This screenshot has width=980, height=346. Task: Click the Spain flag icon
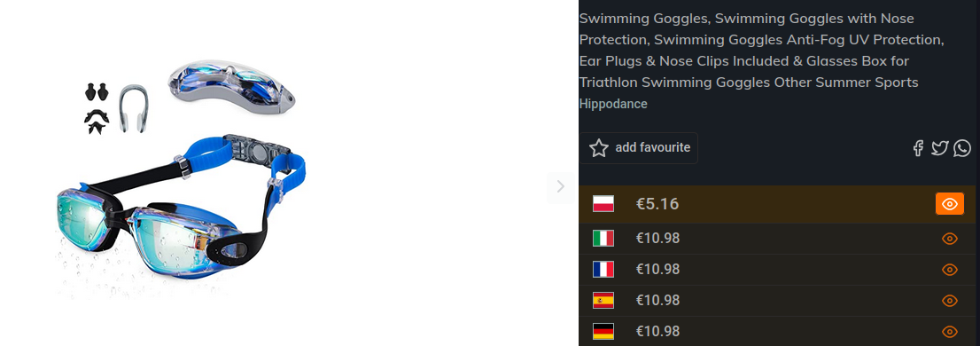tap(603, 301)
